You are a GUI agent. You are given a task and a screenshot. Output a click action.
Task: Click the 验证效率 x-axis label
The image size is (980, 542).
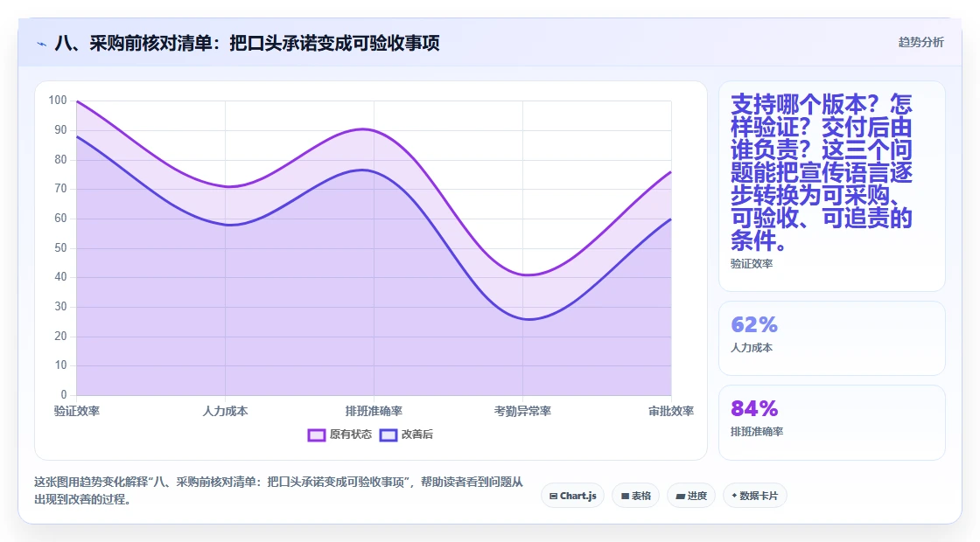click(x=77, y=411)
